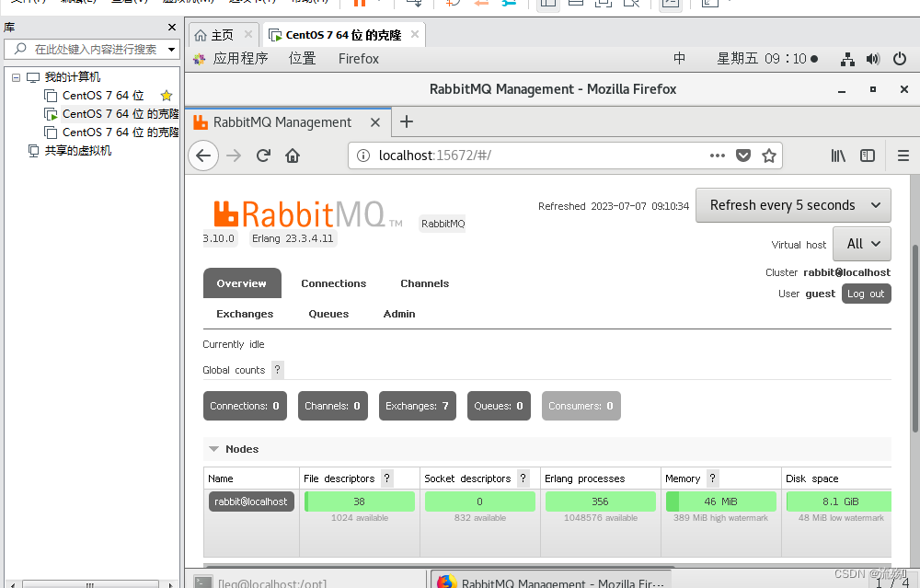This screenshot has width=920, height=588.
Task: Show help for Socket descriptors
Action: [x=523, y=478]
